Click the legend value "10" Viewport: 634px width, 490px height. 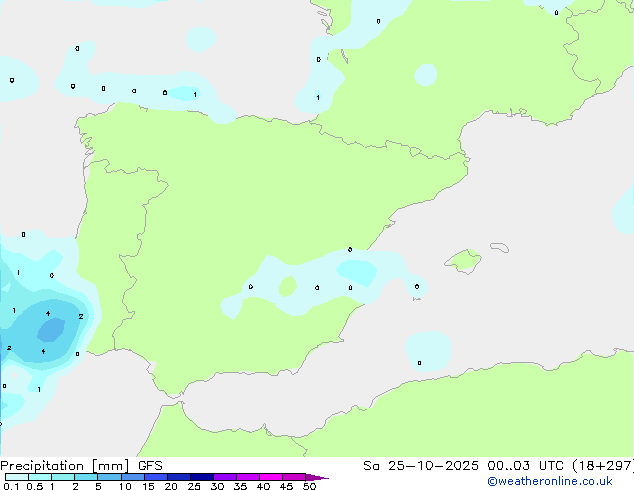(125, 486)
